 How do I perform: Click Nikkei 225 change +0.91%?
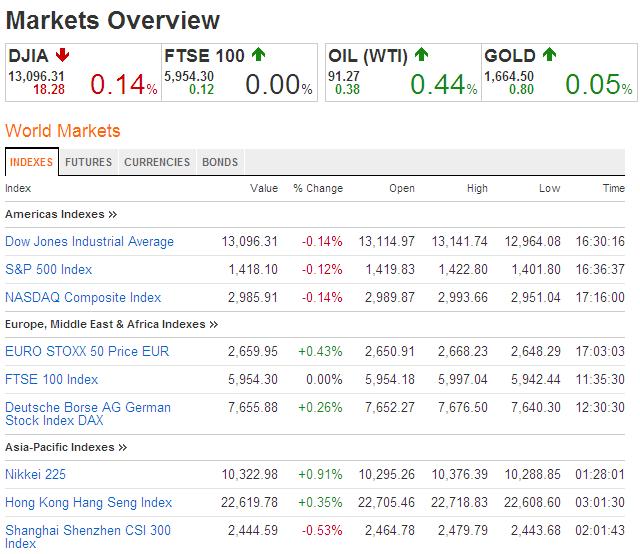(320, 474)
